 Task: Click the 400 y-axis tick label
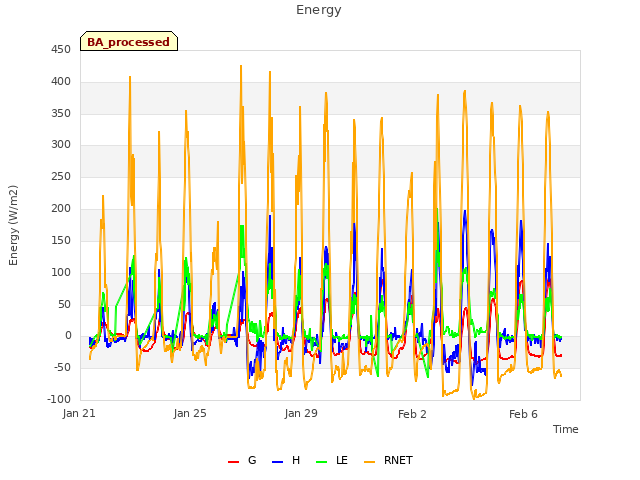click(61, 82)
